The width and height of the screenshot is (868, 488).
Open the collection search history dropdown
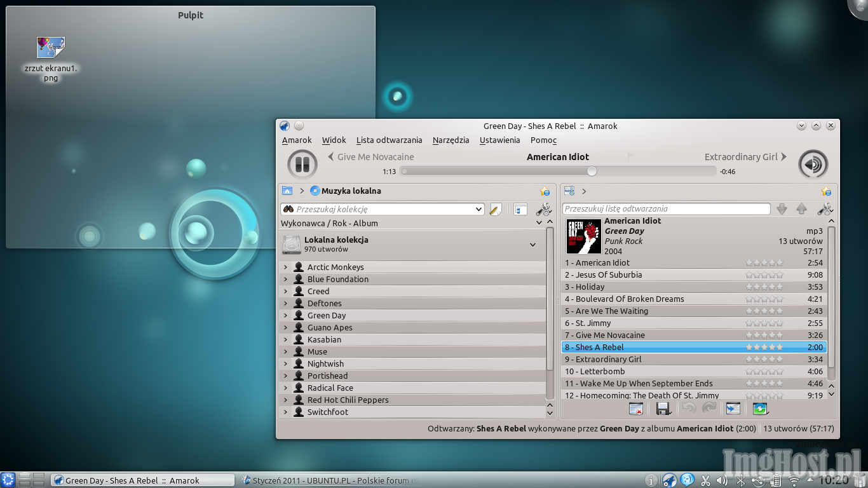click(x=479, y=209)
